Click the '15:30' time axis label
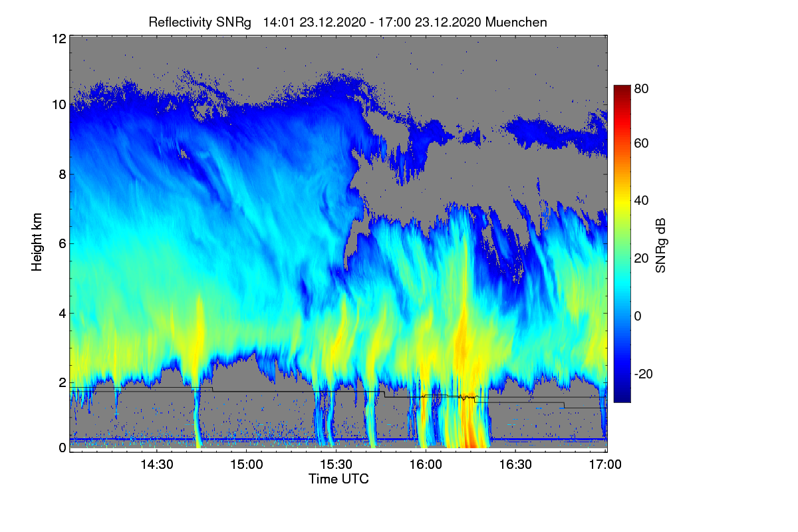Viewport: 798px width, 532px height. tap(336, 465)
